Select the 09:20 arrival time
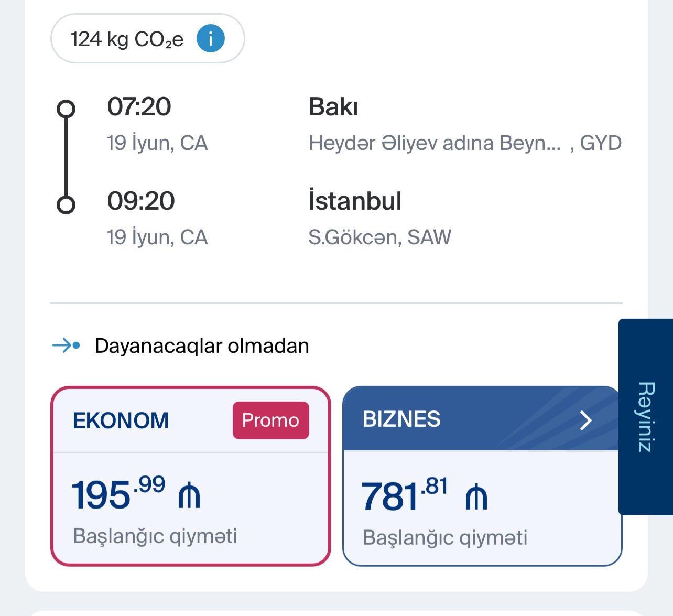The width and height of the screenshot is (673, 616). [141, 201]
